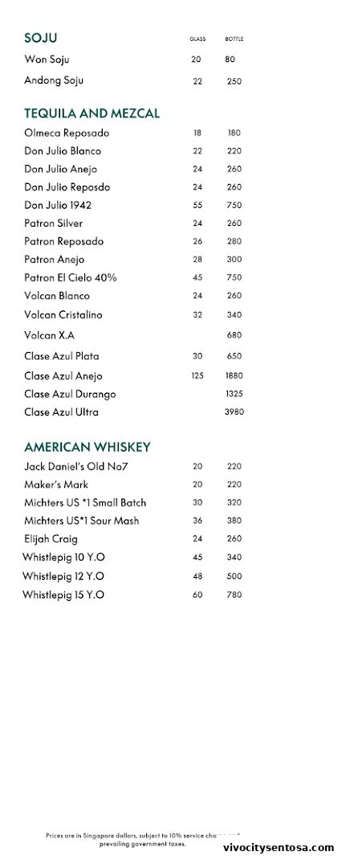This screenshot has height=868, width=350.
Task: Click Clase Azul Ultra price 3980
Action: 234,411
